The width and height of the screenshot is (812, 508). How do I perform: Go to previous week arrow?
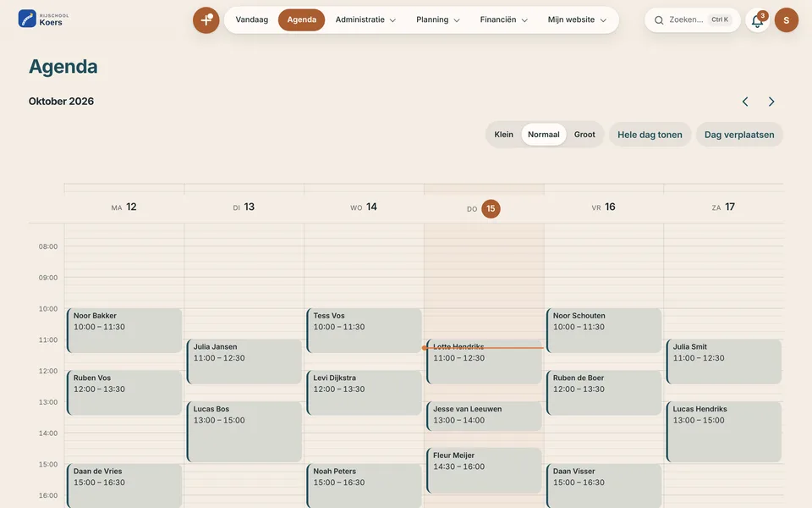(745, 102)
